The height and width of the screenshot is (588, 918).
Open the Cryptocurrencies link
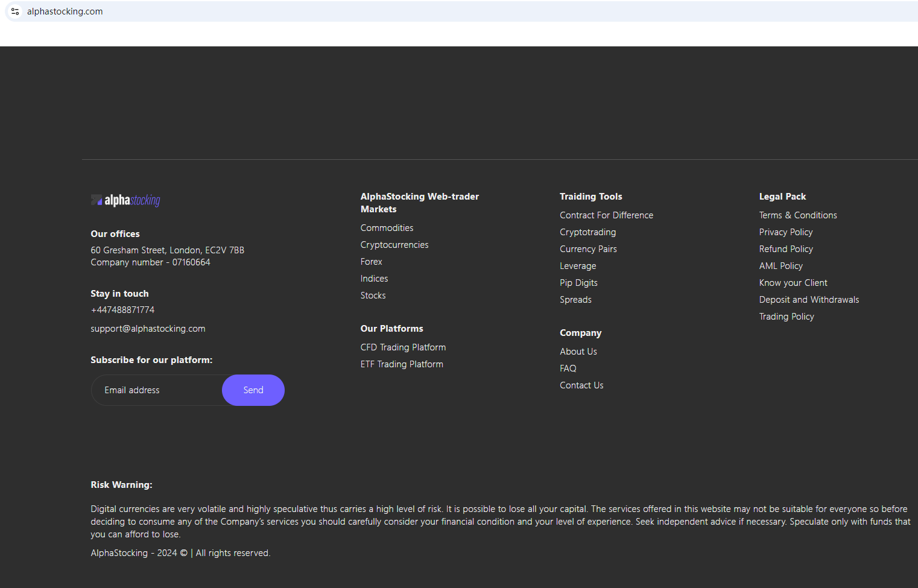coord(394,245)
